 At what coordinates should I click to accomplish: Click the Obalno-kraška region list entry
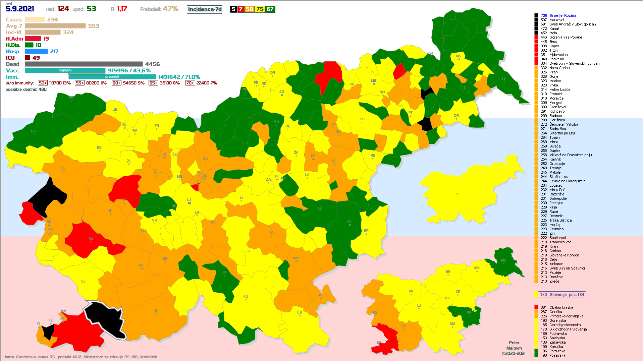point(561,307)
